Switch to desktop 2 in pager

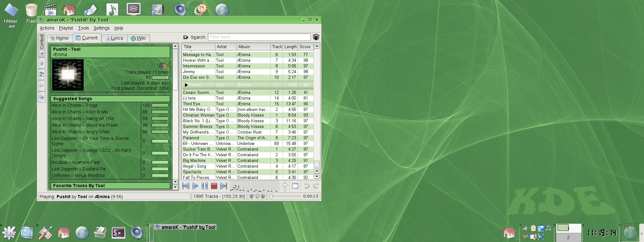[569, 237]
